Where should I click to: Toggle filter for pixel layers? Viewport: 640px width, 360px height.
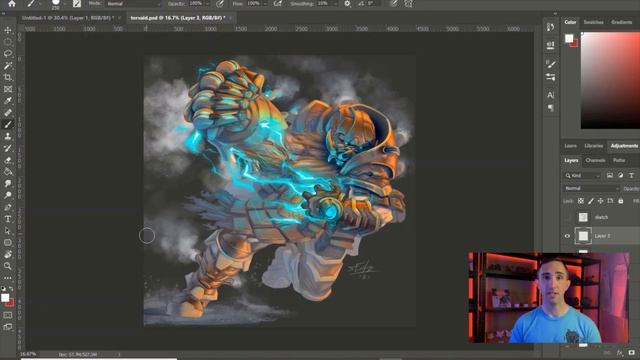(x=609, y=176)
